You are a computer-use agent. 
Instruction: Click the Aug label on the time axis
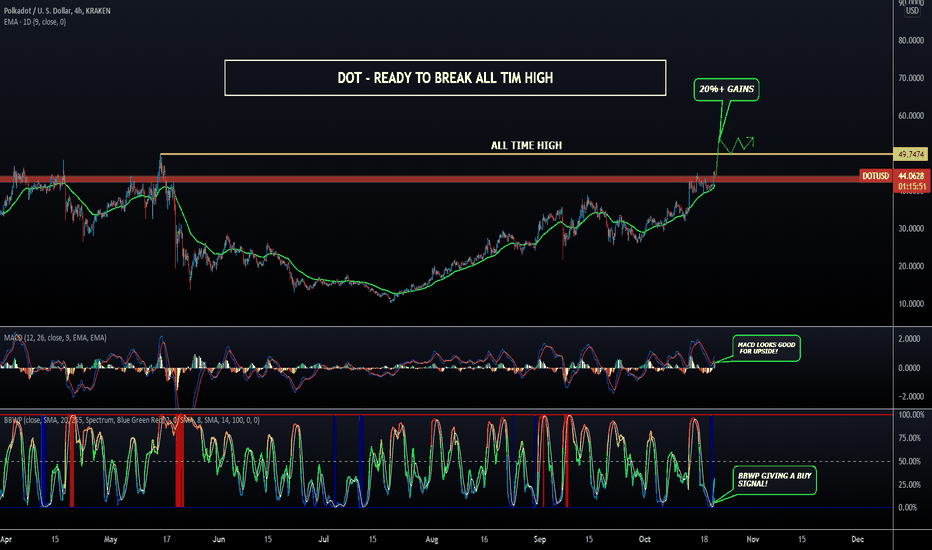pos(432,540)
